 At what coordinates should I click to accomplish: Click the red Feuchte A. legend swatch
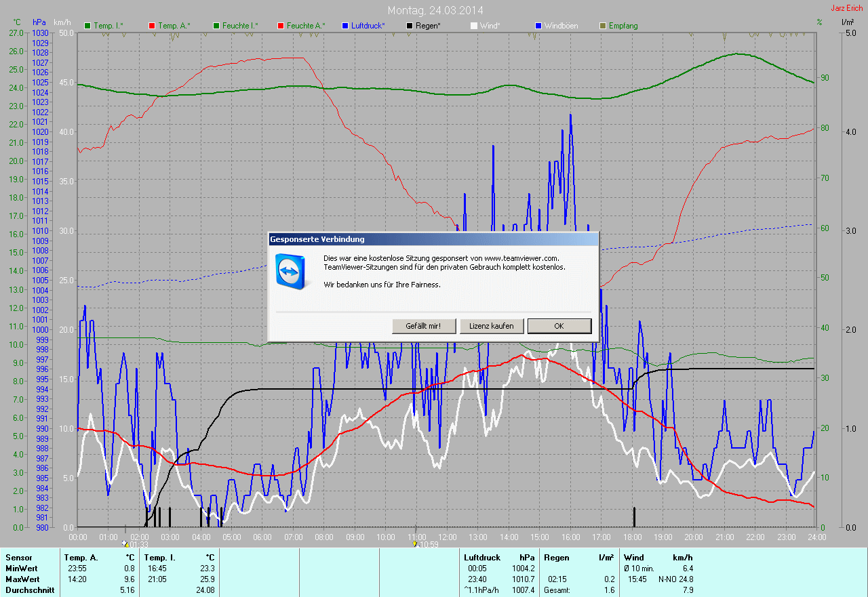click(x=281, y=26)
